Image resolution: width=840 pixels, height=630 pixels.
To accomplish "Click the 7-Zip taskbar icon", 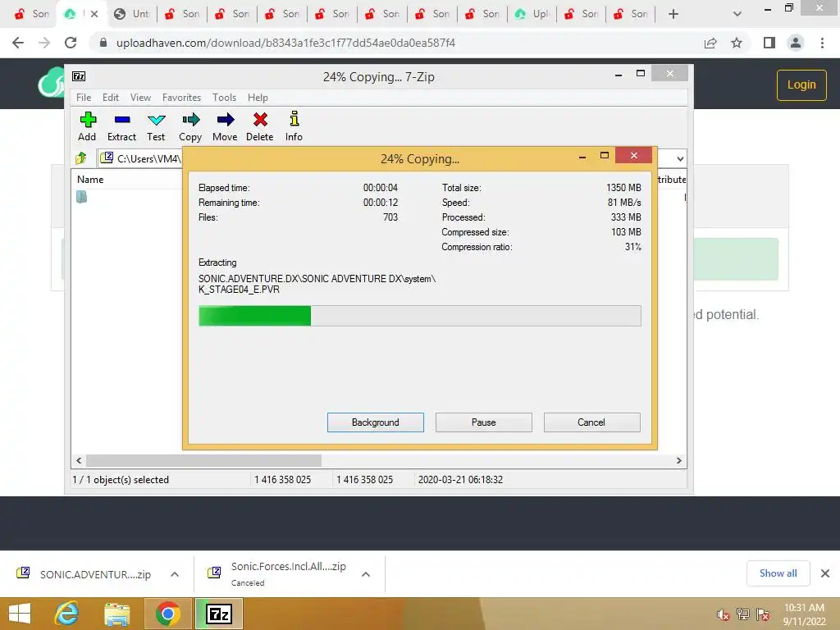I will tap(219, 614).
